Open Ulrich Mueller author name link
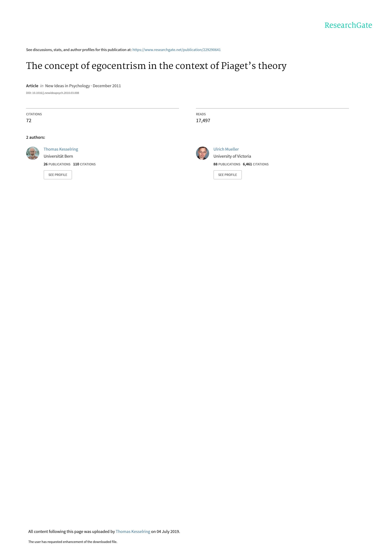 [226, 149]
